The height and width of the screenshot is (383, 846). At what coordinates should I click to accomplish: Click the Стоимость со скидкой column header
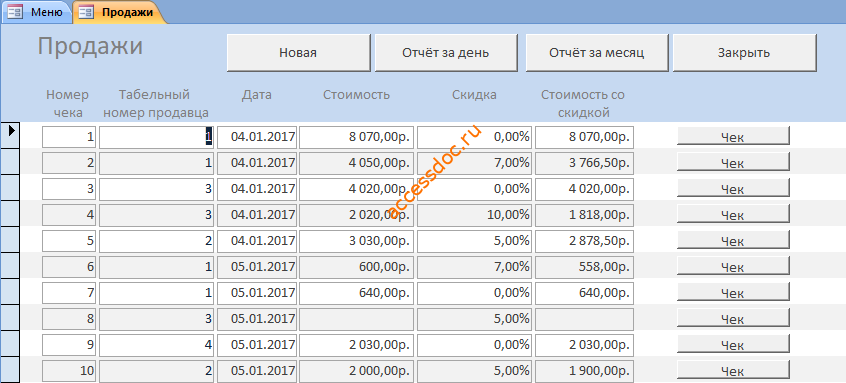click(583, 104)
